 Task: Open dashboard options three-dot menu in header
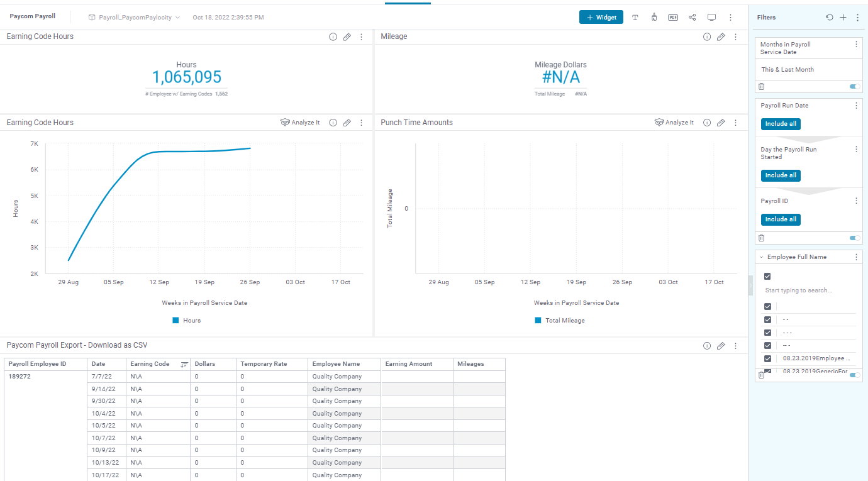click(730, 18)
